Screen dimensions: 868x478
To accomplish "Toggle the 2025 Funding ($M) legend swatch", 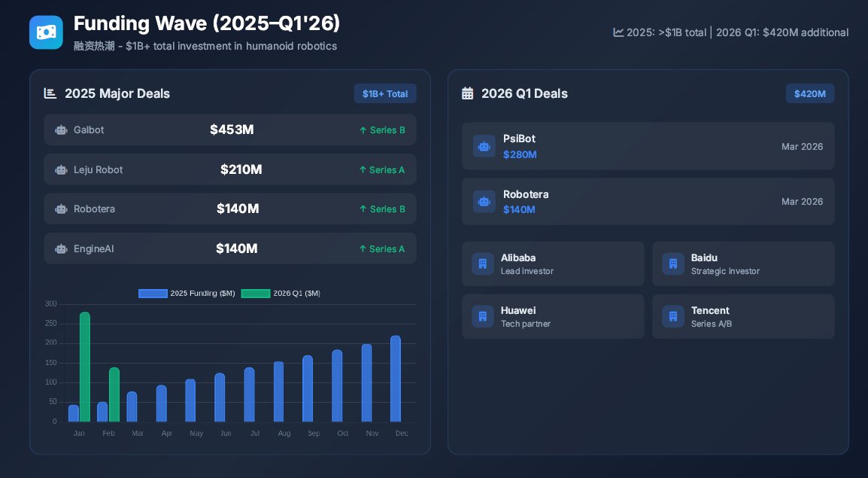I will point(153,294).
